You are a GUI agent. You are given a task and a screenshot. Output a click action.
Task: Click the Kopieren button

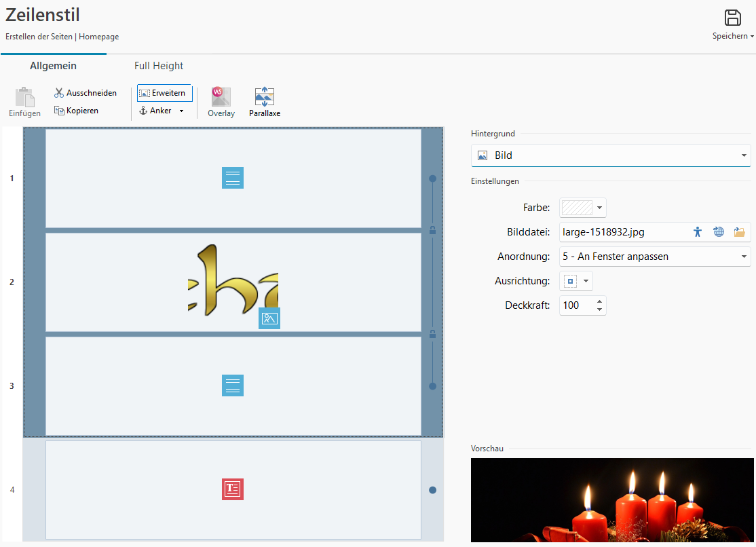[x=76, y=111]
